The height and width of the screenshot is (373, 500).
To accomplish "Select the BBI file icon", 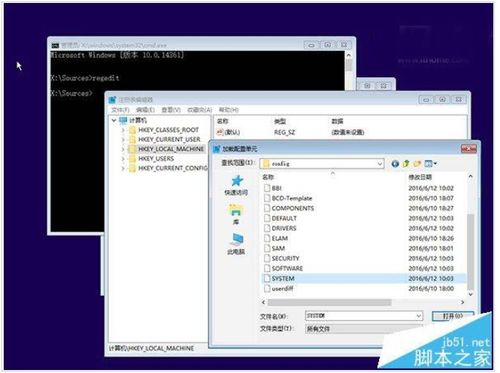I will [267, 188].
